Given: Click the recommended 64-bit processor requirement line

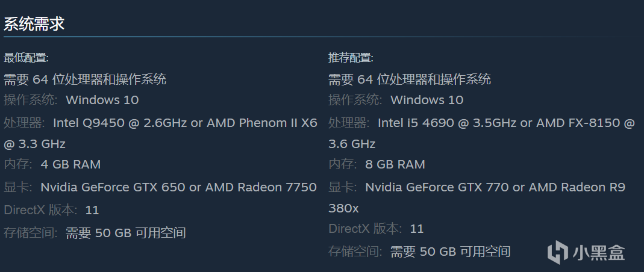Looking at the screenshot, I should point(410,79).
